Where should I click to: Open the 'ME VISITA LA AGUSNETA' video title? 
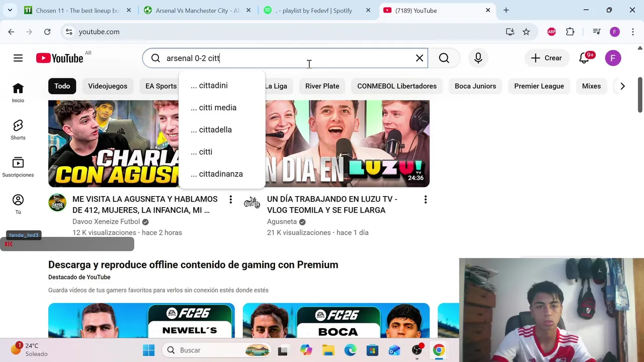tap(145, 205)
